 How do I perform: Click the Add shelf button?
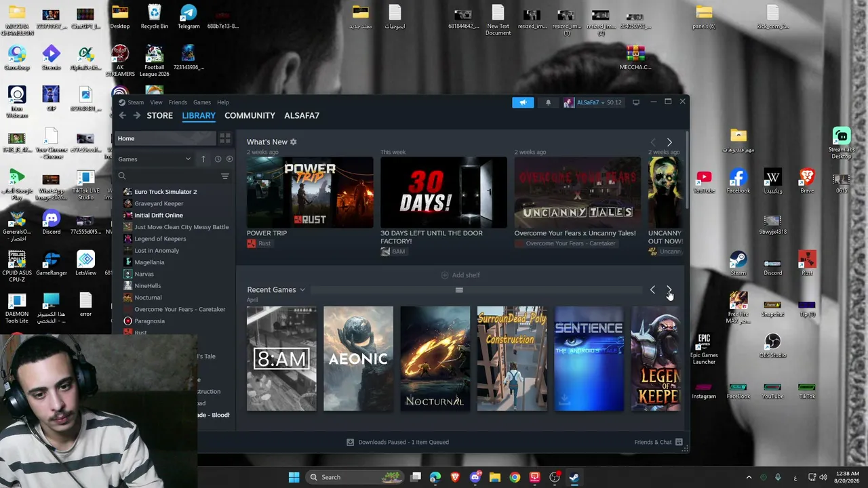460,275
